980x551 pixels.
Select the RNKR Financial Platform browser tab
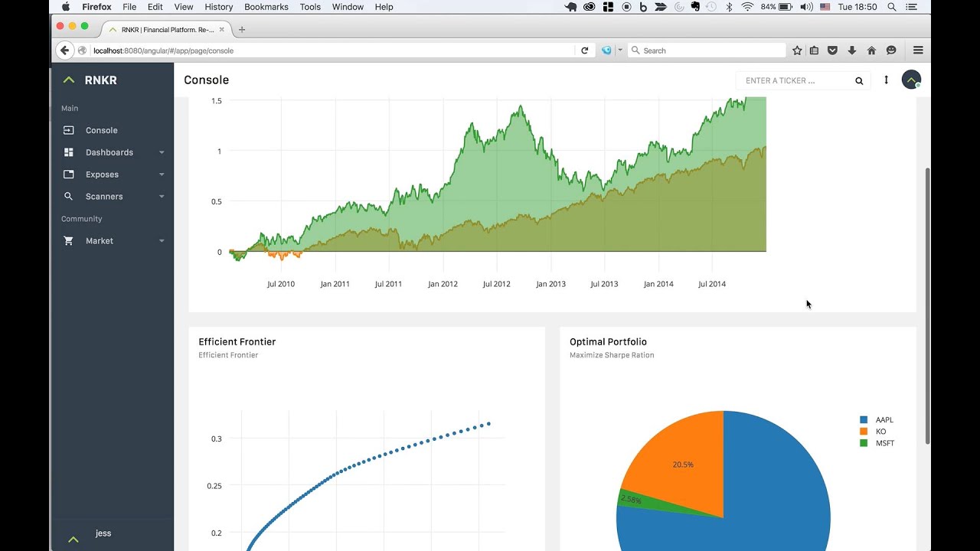click(165, 30)
